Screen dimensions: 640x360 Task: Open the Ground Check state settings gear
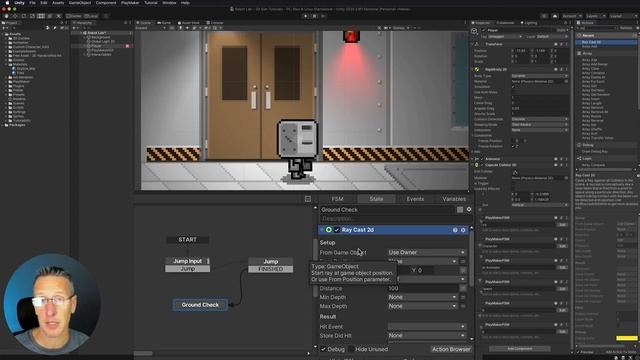click(x=469, y=209)
